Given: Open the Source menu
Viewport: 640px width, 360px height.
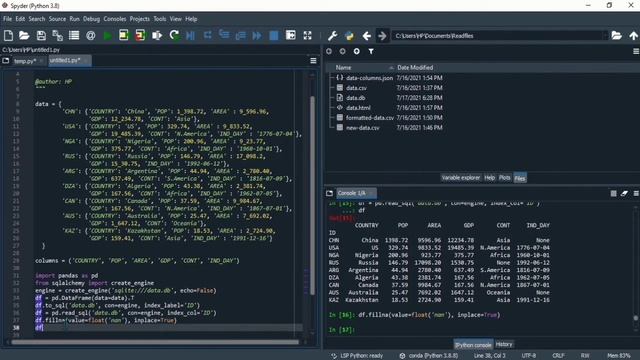Looking at the screenshot, I should point(57,19).
